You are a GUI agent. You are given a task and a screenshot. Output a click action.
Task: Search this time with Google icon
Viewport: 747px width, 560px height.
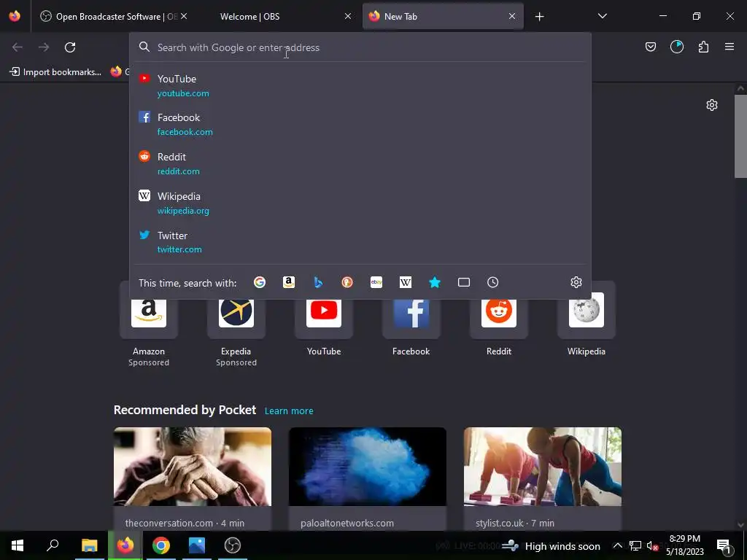260,282
